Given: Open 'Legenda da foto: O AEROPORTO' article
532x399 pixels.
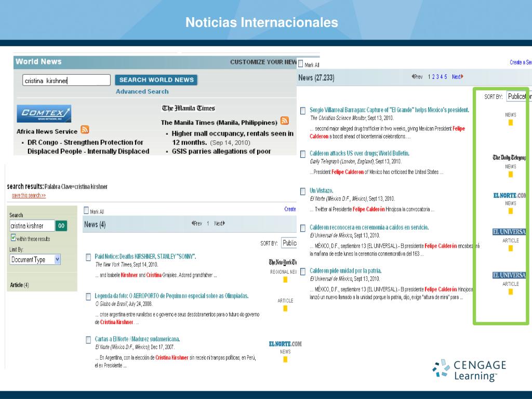Looking at the screenshot, I should pyautogui.click(x=171, y=296).
